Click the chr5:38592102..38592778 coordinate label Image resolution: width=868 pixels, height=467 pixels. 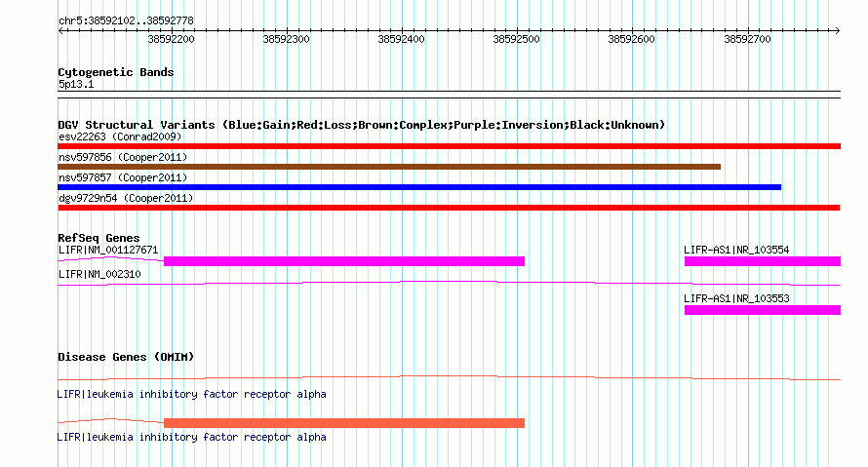coord(126,20)
